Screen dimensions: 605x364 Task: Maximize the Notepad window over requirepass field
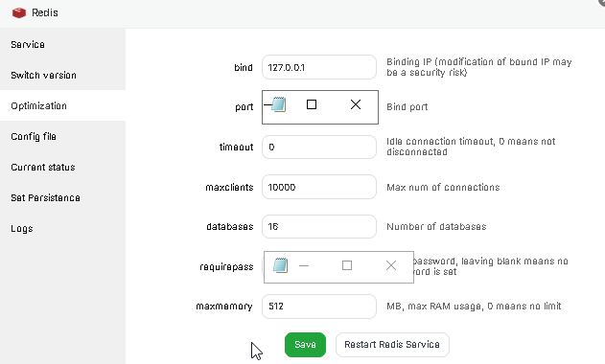pyautogui.click(x=347, y=265)
